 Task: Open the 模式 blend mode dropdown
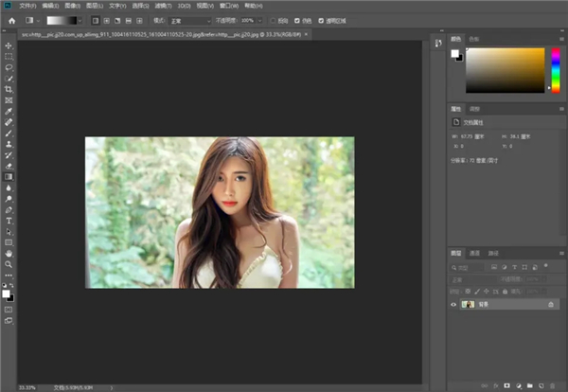pos(189,19)
